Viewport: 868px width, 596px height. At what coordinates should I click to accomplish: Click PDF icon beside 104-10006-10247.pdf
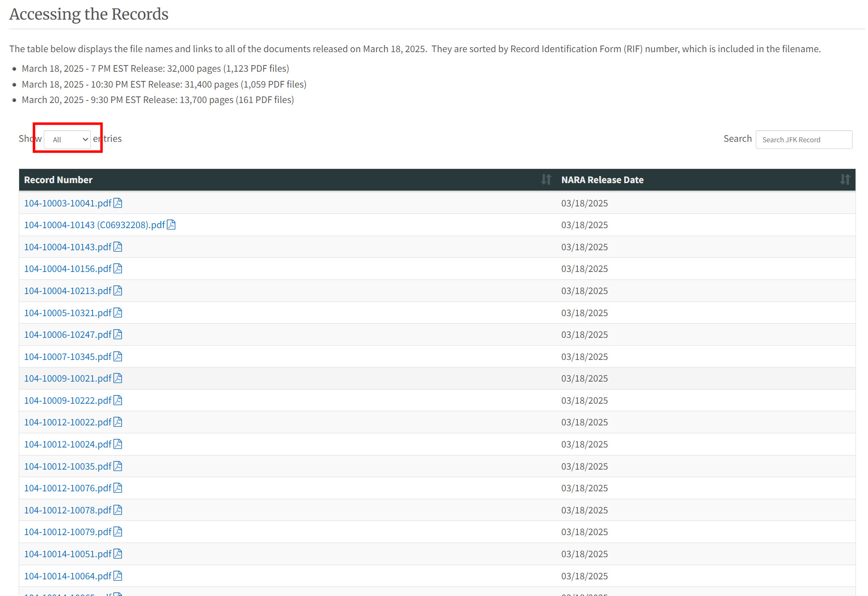[118, 334]
